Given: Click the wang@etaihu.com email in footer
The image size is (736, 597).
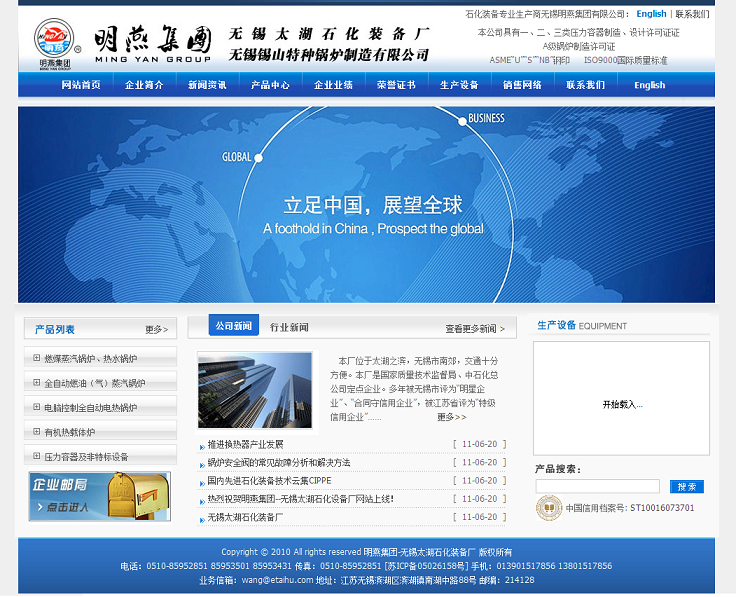Looking at the screenshot, I should click(277, 580).
